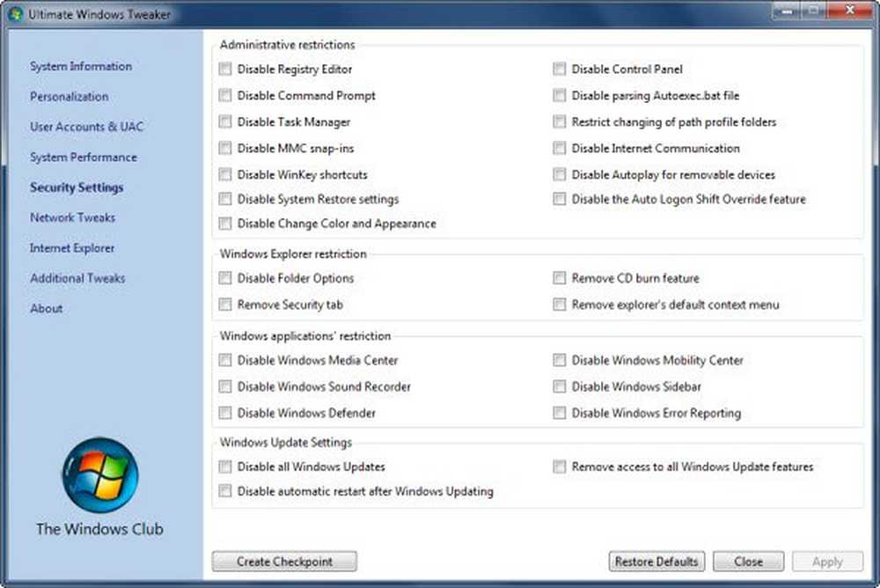Click The Windows Club text link
Image resolution: width=880 pixels, height=588 pixels.
coord(100,529)
